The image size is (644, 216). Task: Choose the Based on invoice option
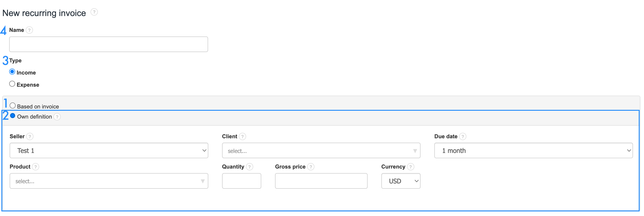(13, 105)
